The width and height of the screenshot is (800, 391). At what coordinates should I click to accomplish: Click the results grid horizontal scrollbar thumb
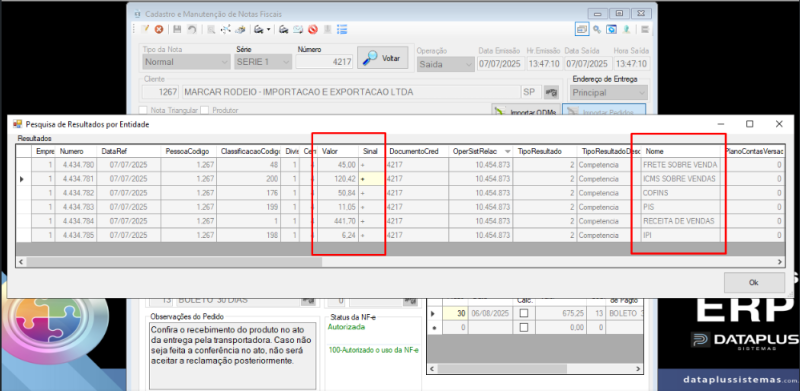[174, 261]
